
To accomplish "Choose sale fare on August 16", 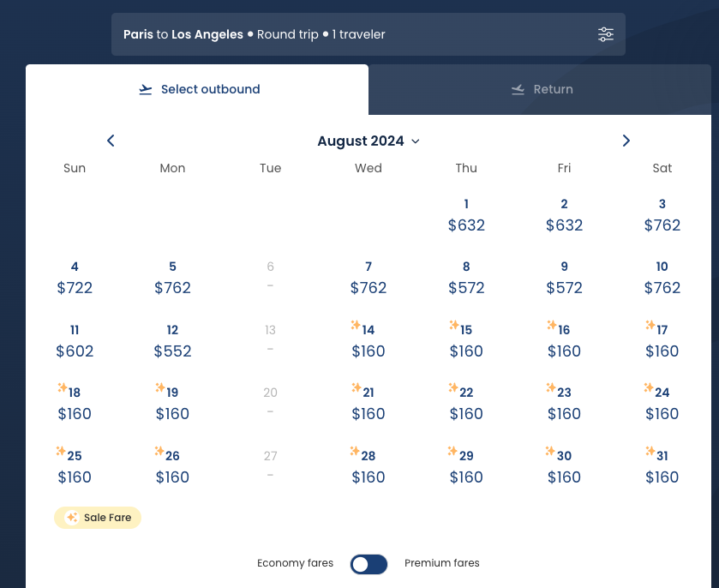I will pos(564,341).
